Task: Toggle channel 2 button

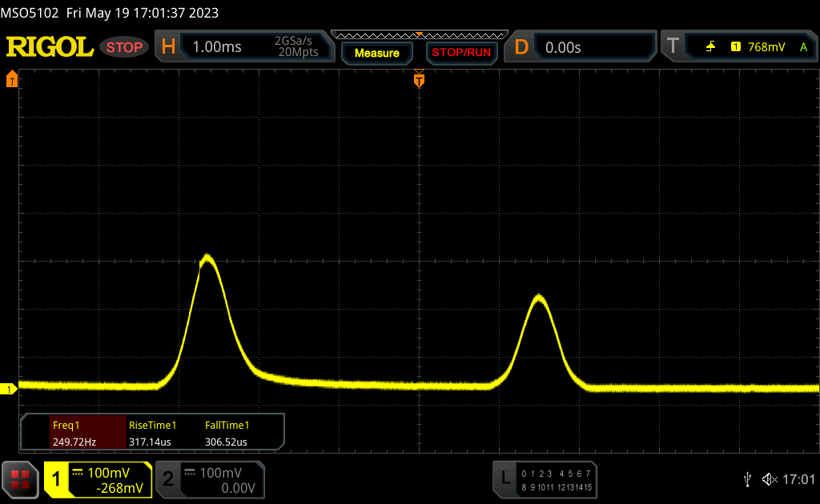Action: [168, 479]
